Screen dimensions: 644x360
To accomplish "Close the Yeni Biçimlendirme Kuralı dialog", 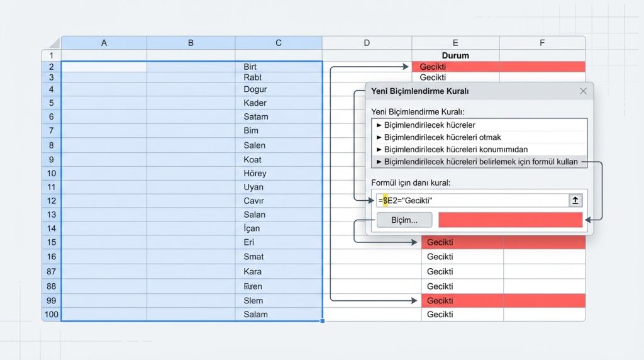I will pos(583,91).
